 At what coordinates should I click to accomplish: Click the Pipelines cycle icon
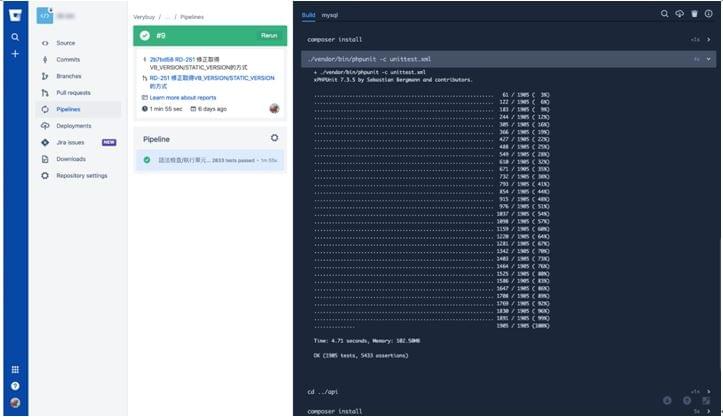45,109
